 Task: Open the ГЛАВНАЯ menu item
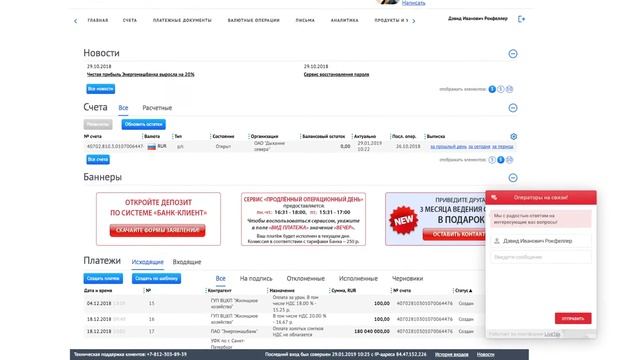[x=98, y=20]
